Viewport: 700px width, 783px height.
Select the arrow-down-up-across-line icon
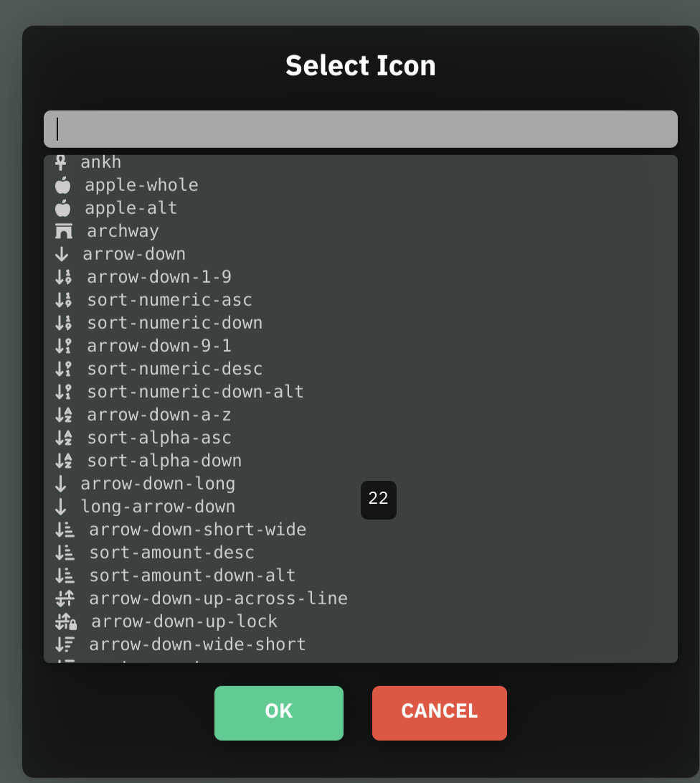click(x=201, y=599)
